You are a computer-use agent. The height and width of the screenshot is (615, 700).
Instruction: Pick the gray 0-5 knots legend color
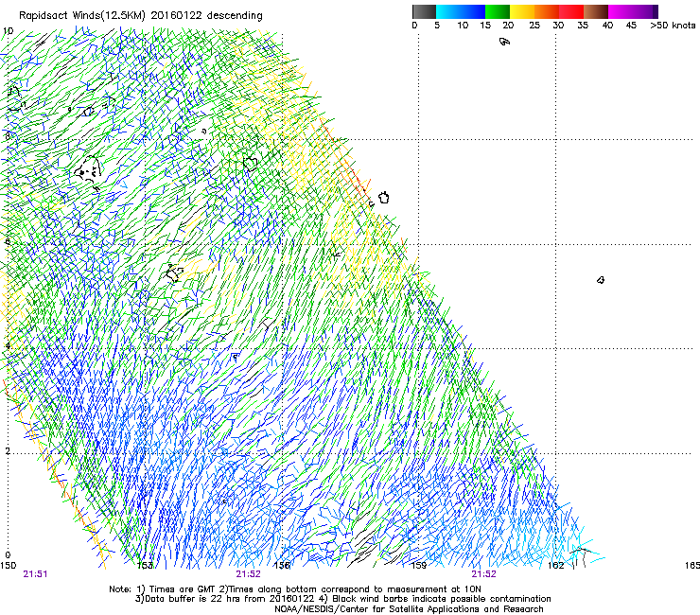coord(424,11)
